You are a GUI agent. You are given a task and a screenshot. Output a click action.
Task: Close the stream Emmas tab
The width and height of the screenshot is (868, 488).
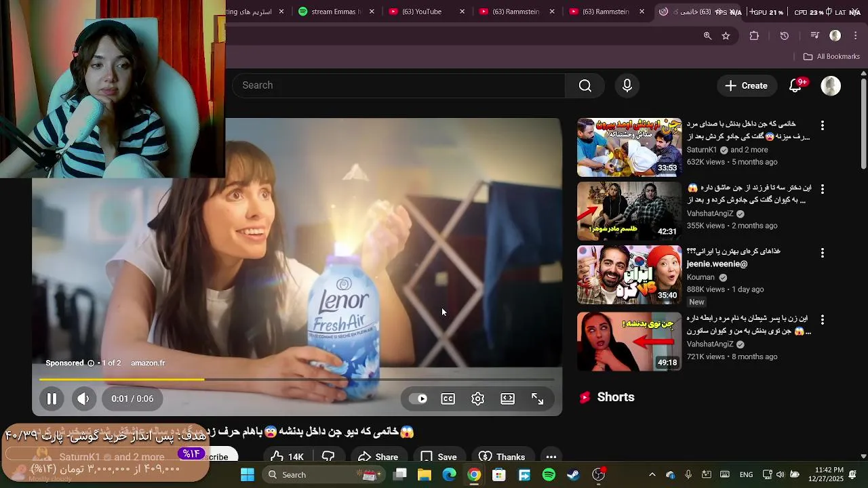[x=372, y=12]
